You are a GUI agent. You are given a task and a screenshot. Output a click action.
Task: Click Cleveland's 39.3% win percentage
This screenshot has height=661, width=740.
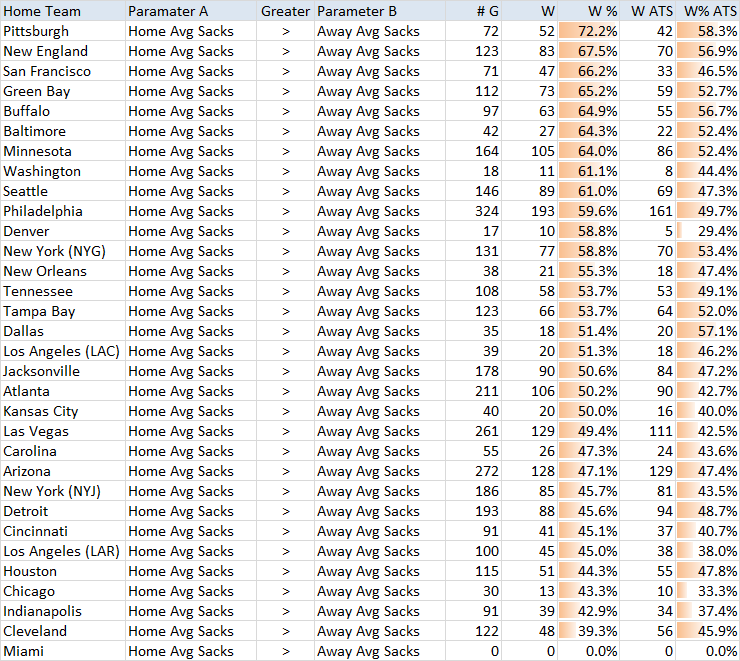pos(589,631)
